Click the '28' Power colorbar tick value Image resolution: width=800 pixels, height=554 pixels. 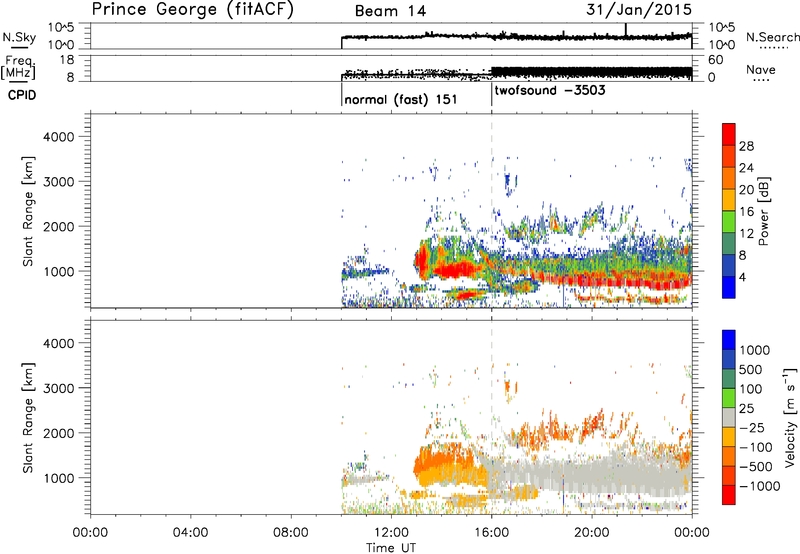pyautogui.click(x=746, y=146)
